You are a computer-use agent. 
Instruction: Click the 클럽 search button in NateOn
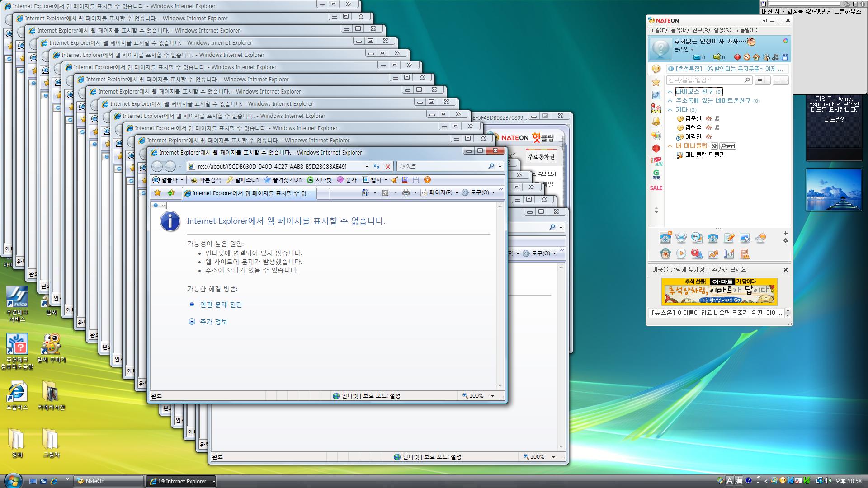[728, 146]
